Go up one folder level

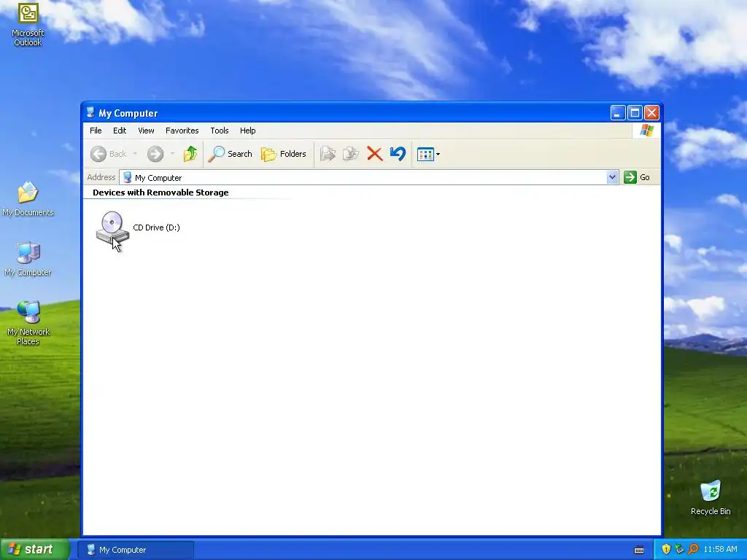pos(190,154)
